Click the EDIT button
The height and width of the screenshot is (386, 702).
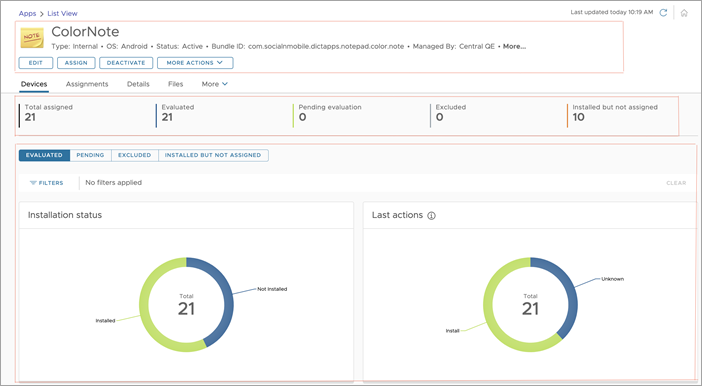(36, 63)
